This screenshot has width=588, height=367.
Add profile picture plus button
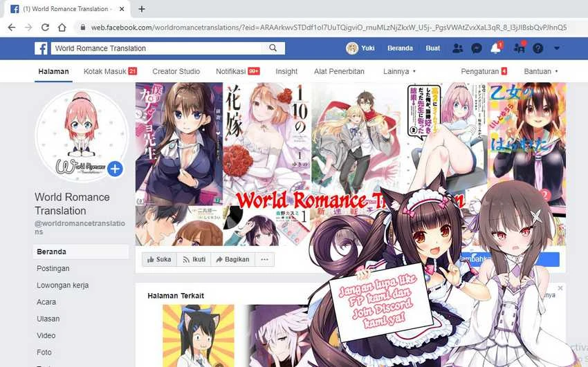coord(115,169)
